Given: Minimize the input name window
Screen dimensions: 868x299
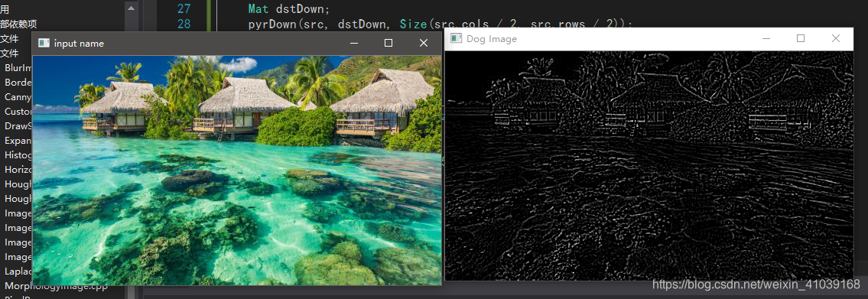Looking at the screenshot, I should click(354, 43).
